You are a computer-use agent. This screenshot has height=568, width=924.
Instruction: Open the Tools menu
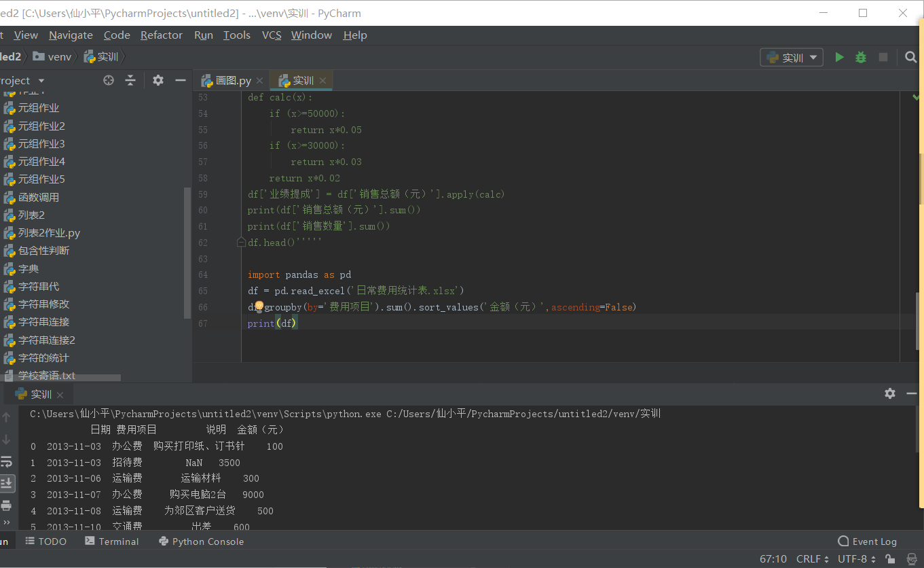click(237, 35)
